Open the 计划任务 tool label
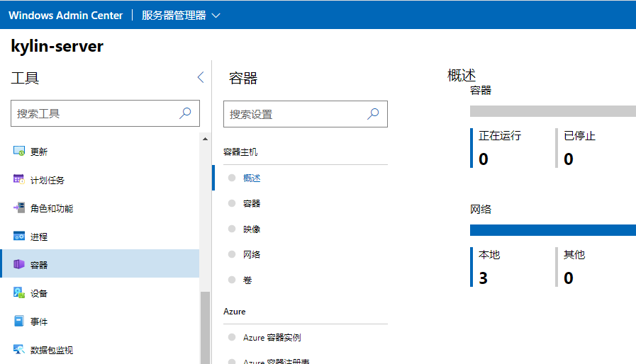The image size is (636, 364). click(48, 181)
